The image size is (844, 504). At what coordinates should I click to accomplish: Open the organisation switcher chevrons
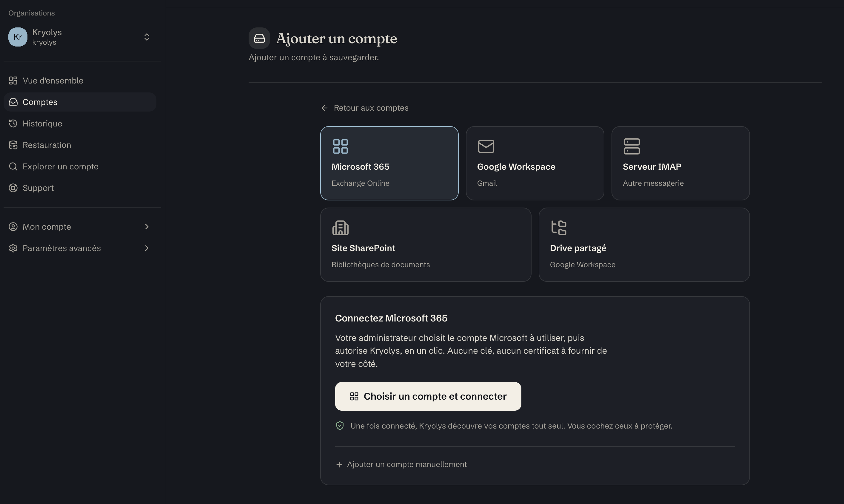click(147, 37)
